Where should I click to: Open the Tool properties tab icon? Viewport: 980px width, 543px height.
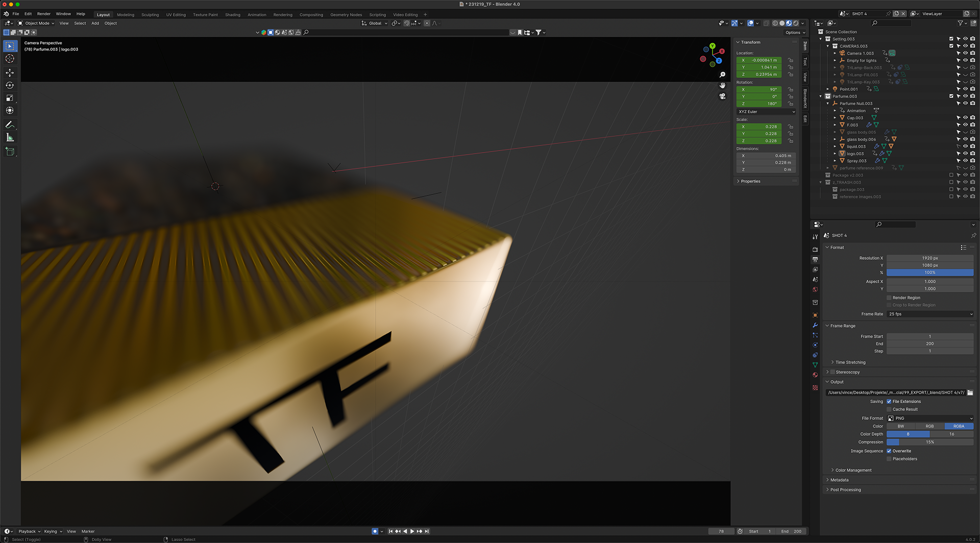pos(815,237)
